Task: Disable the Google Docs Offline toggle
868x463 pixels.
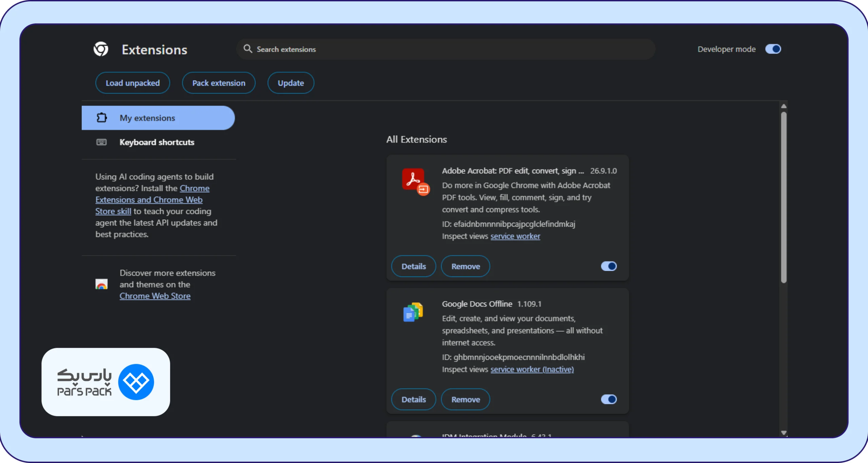Action: pos(609,399)
